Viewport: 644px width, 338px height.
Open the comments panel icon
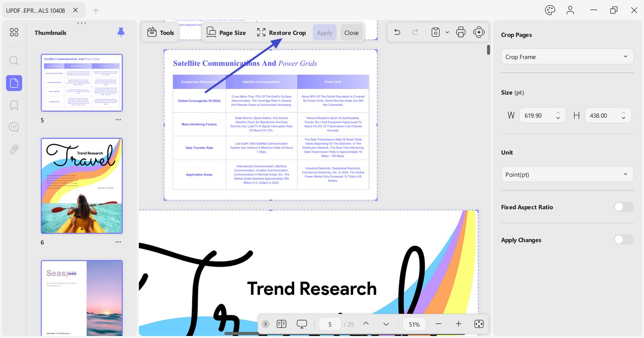pos(14,127)
